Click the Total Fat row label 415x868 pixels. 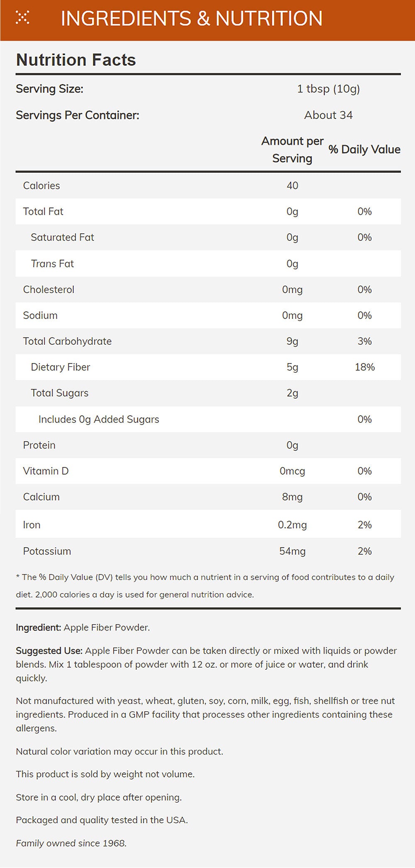pos(43,211)
